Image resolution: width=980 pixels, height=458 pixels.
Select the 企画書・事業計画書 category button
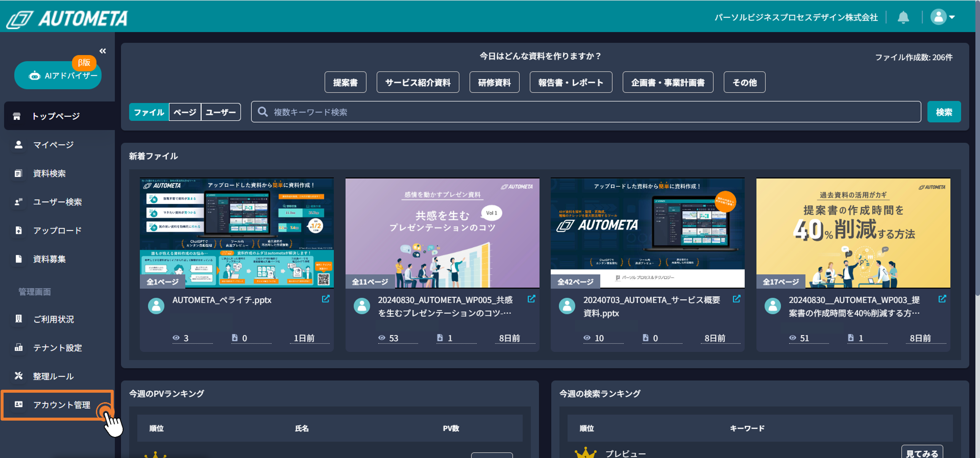click(668, 82)
